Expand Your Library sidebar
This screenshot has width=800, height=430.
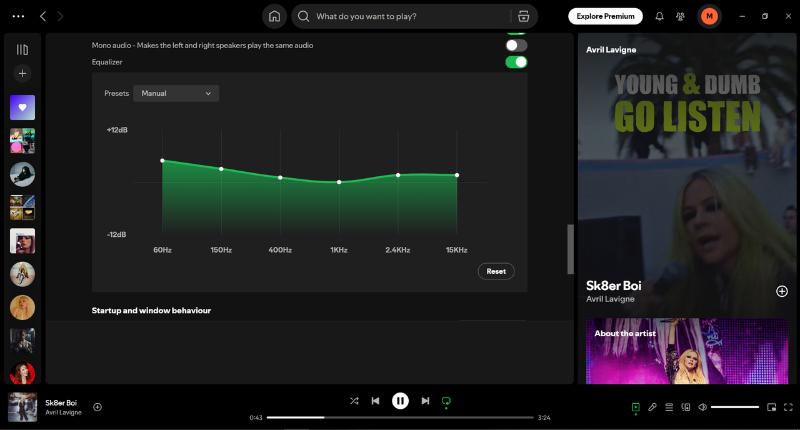22,49
